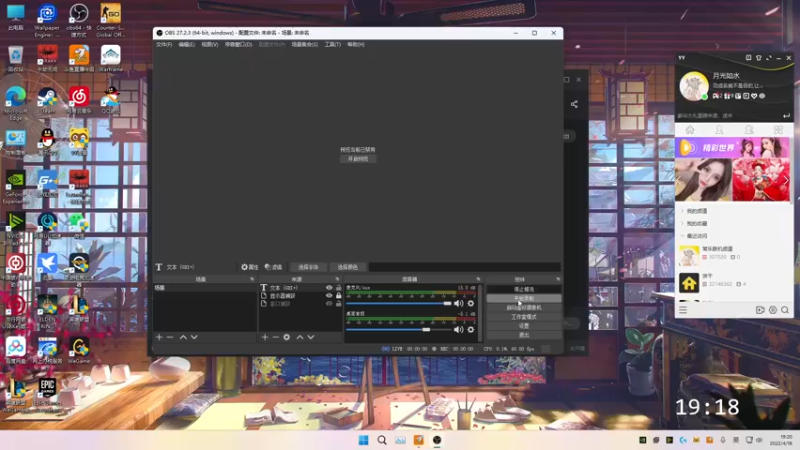800x450 pixels.
Task: Open 设置 settings button in Controls
Action: tap(524, 326)
